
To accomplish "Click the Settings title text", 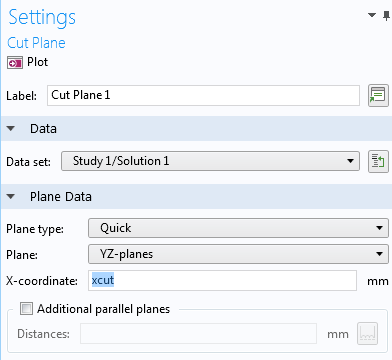I will [x=42, y=18].
